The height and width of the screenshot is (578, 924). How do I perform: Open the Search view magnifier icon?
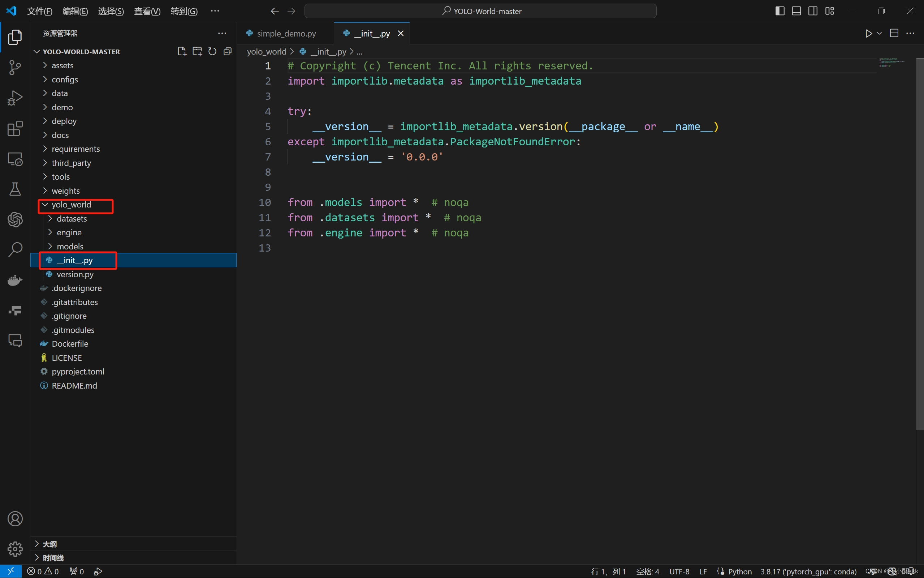click(x=15, y=250)
